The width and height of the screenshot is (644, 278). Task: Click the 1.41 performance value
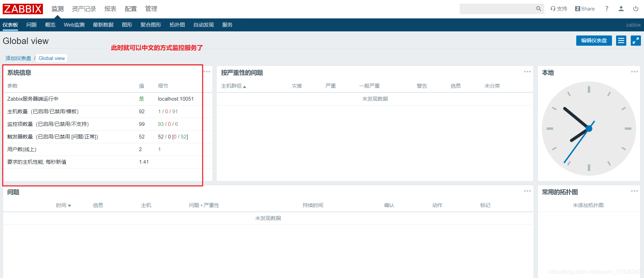(x=144, y=162)
